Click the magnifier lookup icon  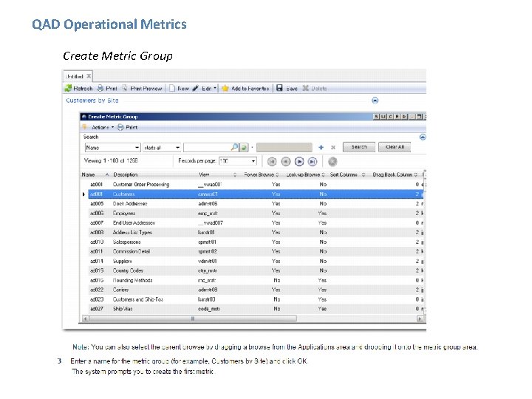click(234, 147)
